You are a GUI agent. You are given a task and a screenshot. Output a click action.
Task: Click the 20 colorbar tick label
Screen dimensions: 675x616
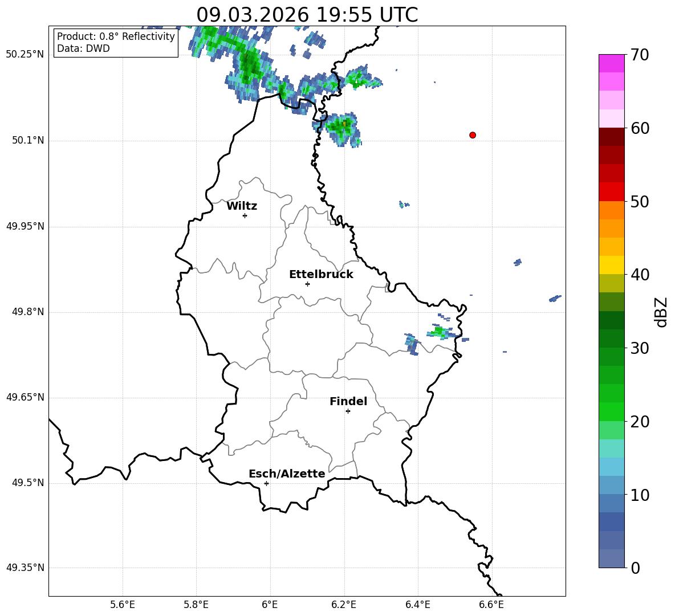[x=640, y=422]
